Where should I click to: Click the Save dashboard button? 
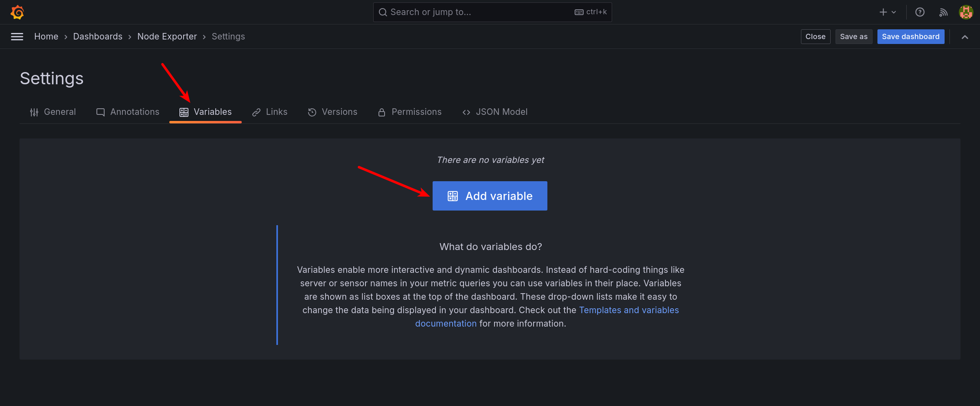coord(911,37)
